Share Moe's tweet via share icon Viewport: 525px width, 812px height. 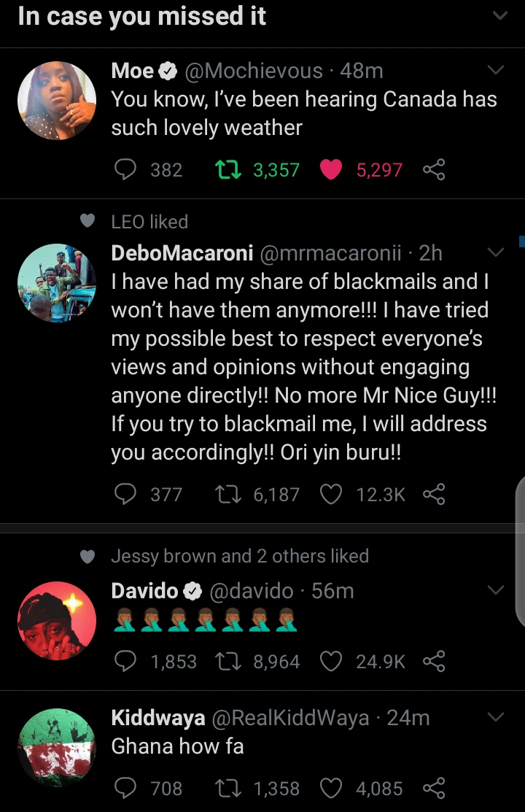pos(434,170)
